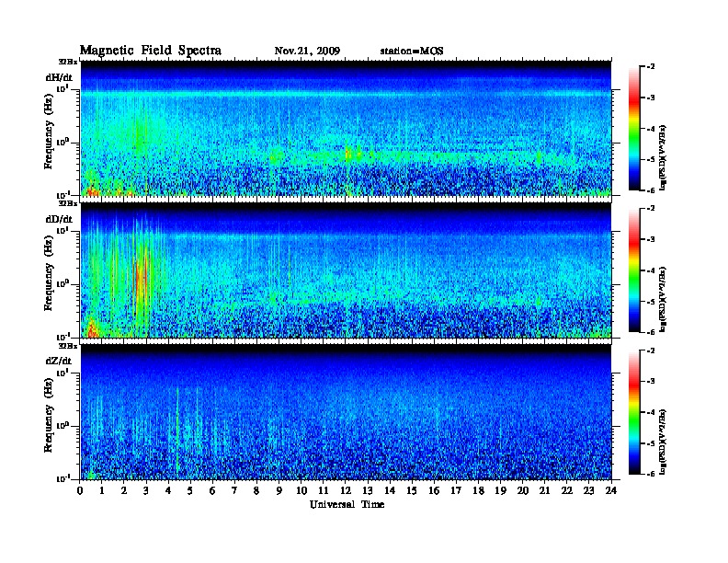The width and height of the screenshot is (728, 563).
Task: Click the "-6" value on dZ/dt color bar
Action: pos(651,474)
